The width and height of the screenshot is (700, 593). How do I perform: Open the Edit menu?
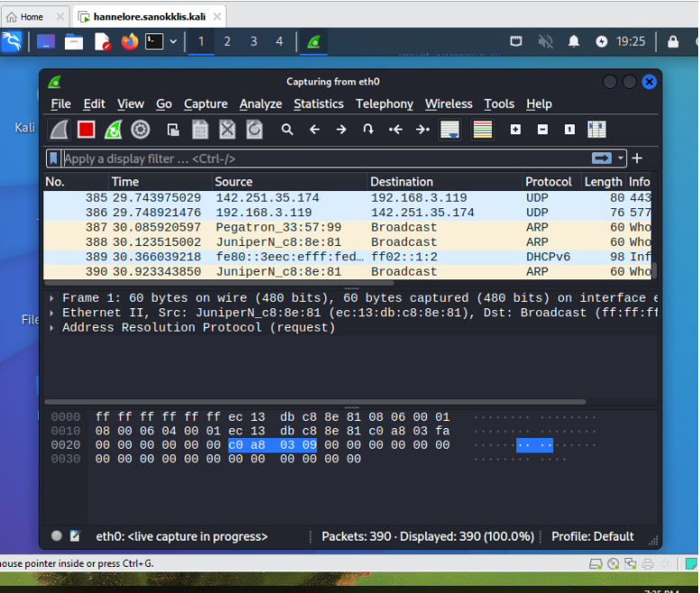[95, 104]
